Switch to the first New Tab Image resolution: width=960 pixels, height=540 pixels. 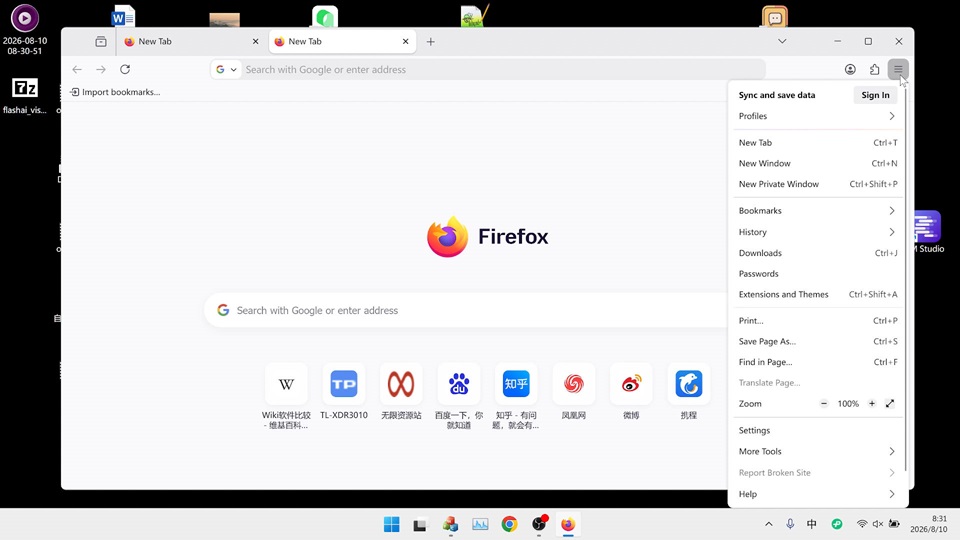coord(191,42)
